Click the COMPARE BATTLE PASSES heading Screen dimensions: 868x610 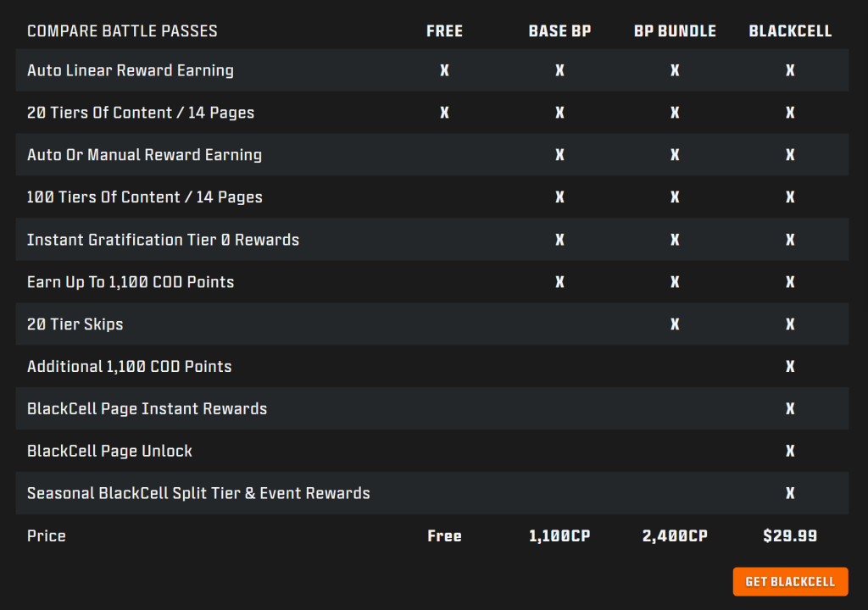point(122,31)
